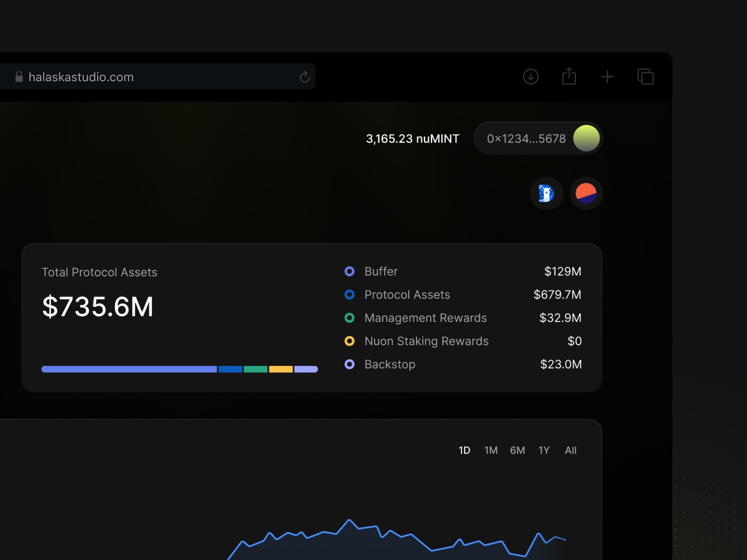Image resolution: width=747 pixels, height=560 pixels.
Task: Select the 1D chart range
Action: coord(465,450)
